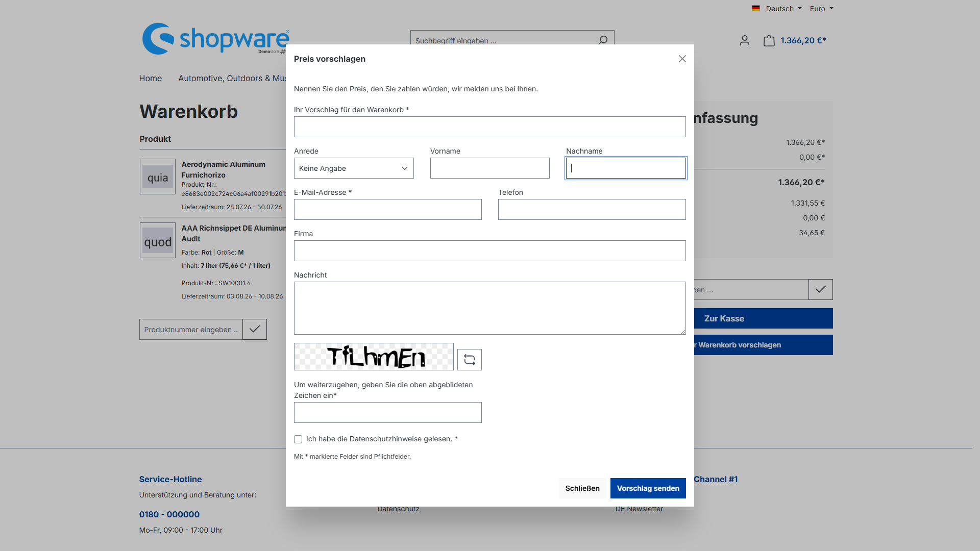This screenshot has height=551, width=980.
Task: Confirm product number with checkmark button
Action: [x=255, y=330]
